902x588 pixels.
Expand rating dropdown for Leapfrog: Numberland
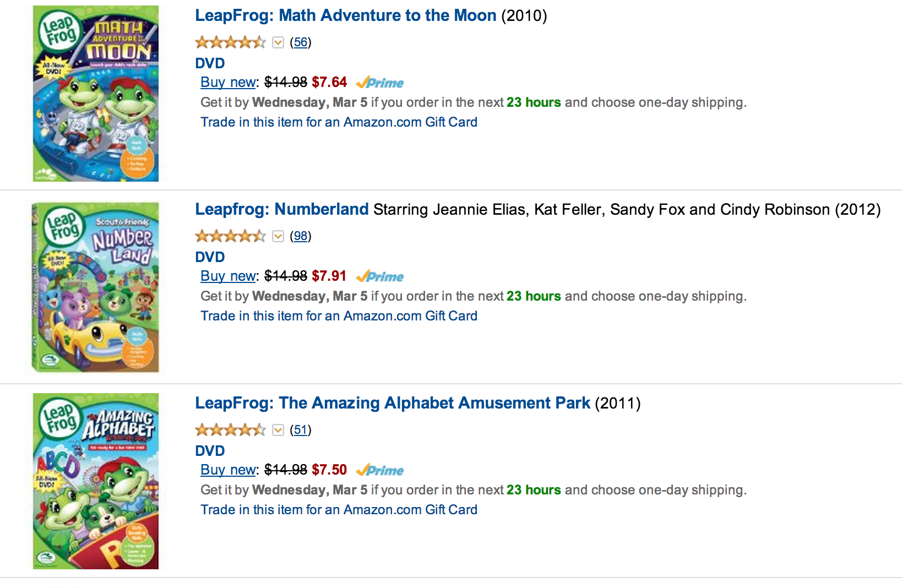click(x=278, y=236)
